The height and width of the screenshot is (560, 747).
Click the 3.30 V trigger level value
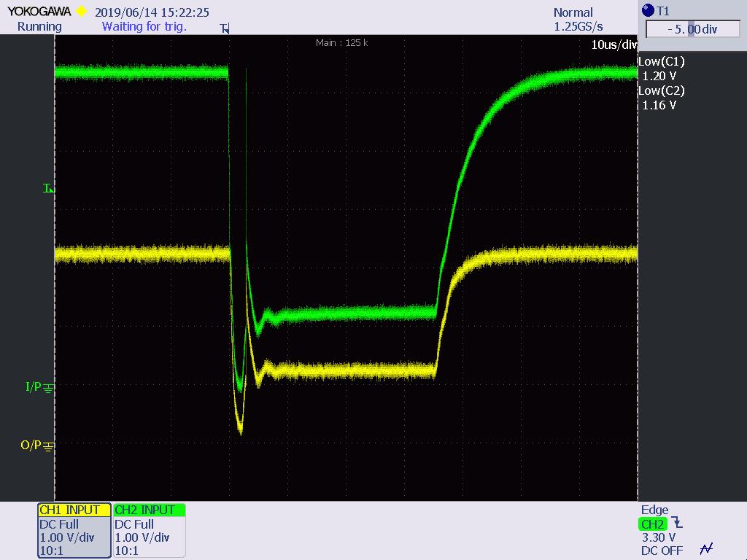pos(659,537)
